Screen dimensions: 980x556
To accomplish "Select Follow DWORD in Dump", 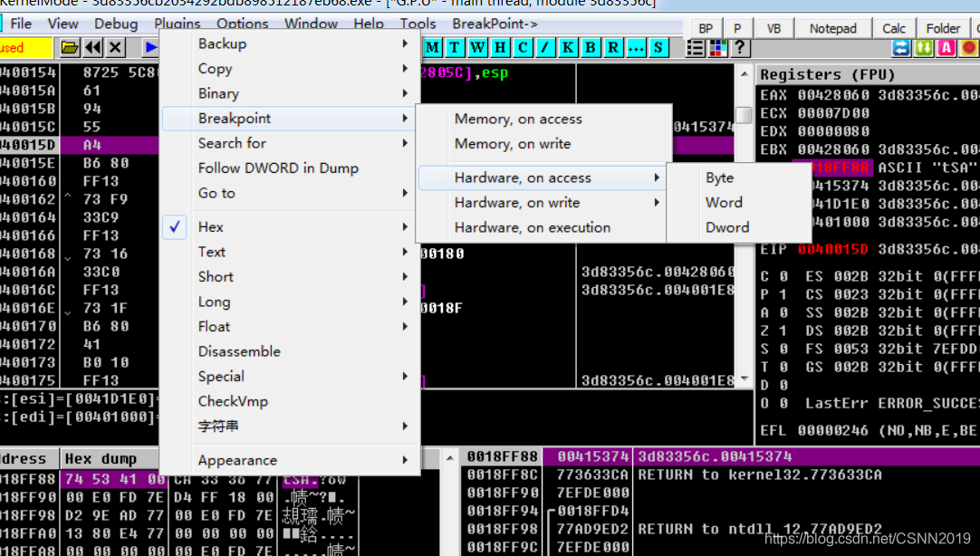I will (x=288, y=168).
